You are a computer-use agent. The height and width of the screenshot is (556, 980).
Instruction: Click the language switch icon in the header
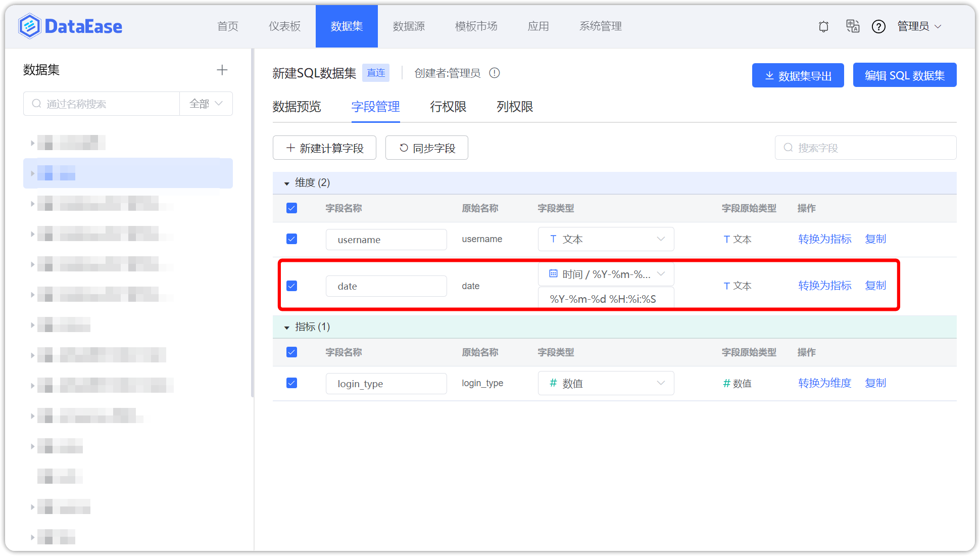(853, 26)
